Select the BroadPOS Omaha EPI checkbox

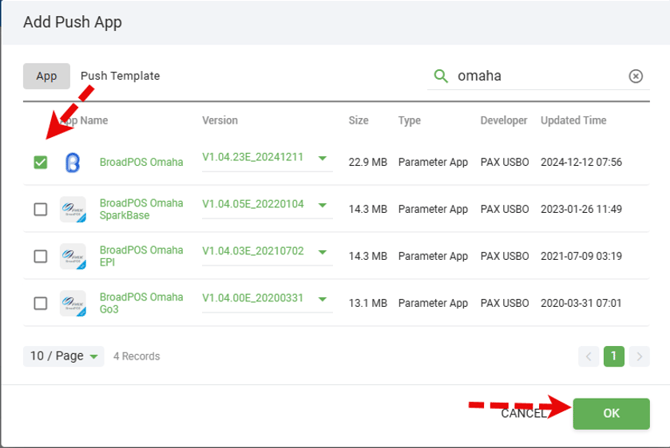(40, 256)
